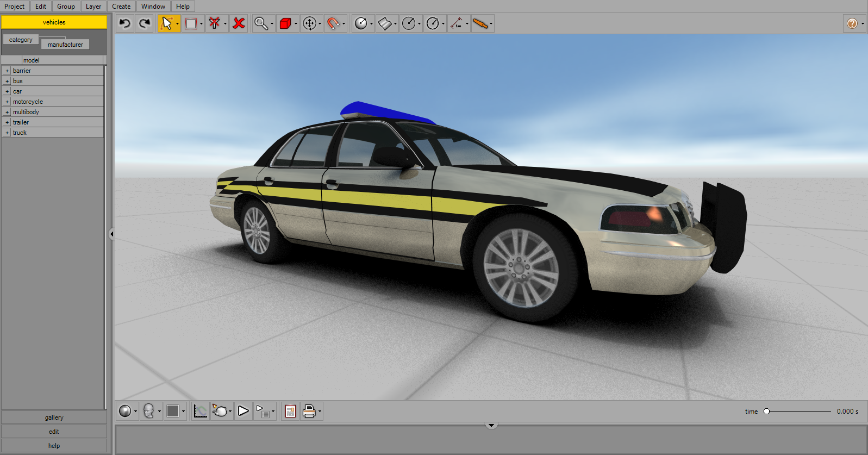Open dropdown arrow beside the red cube
This screenshot has width=868, height=455.
296,23
